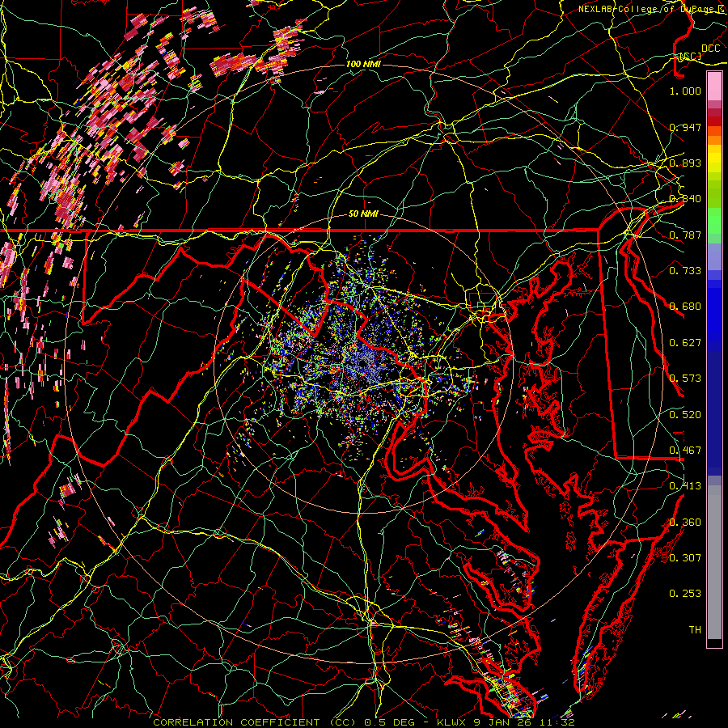Click the 50 NMI range ring label
This screenshot has height=728, width=728.
pos(363,214)
